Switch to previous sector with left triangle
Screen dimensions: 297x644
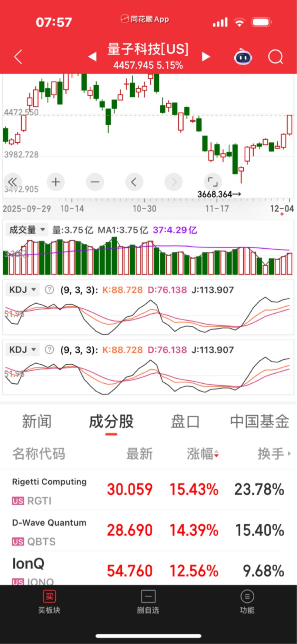(92, 57)
